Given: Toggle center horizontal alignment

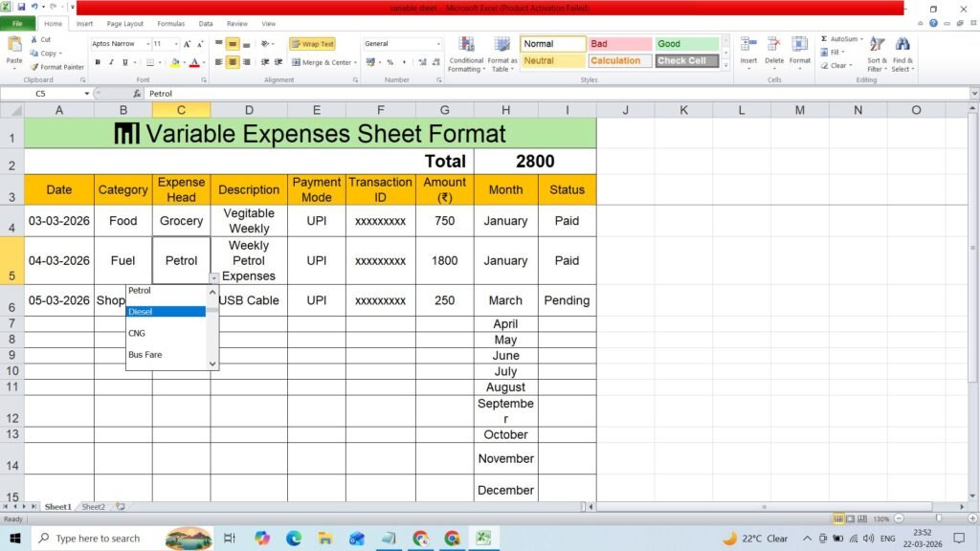Looking at the screenshot, I should point(233,62).
